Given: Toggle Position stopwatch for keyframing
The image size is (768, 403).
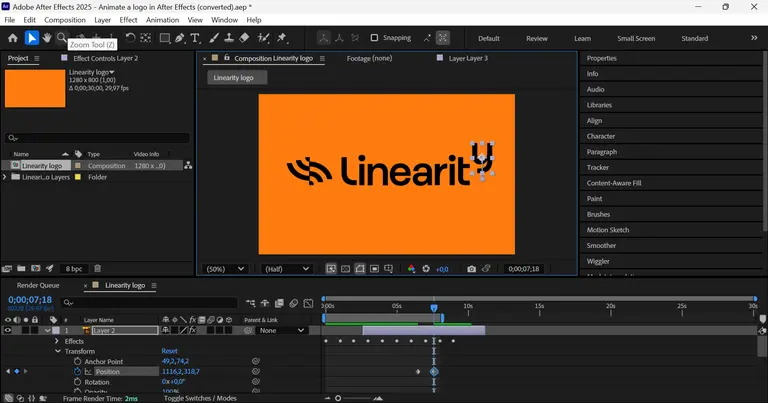Looking at the screenshot, I should (77, 371).
